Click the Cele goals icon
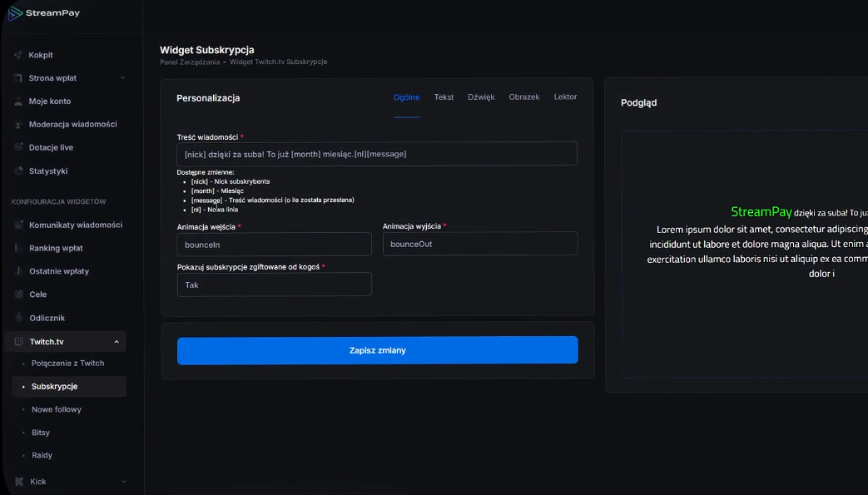The image size is (868, 495). 19,294
